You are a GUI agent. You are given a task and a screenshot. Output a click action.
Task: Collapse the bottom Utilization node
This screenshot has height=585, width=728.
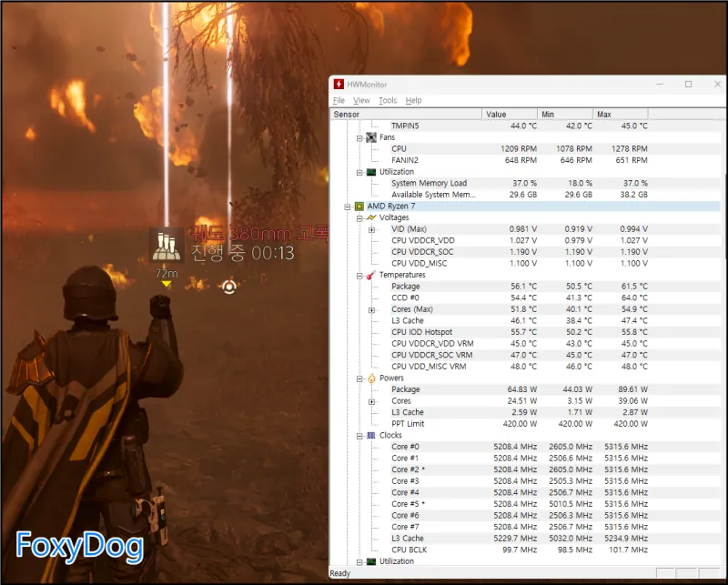pyautogui.click(x=359, y=561)
